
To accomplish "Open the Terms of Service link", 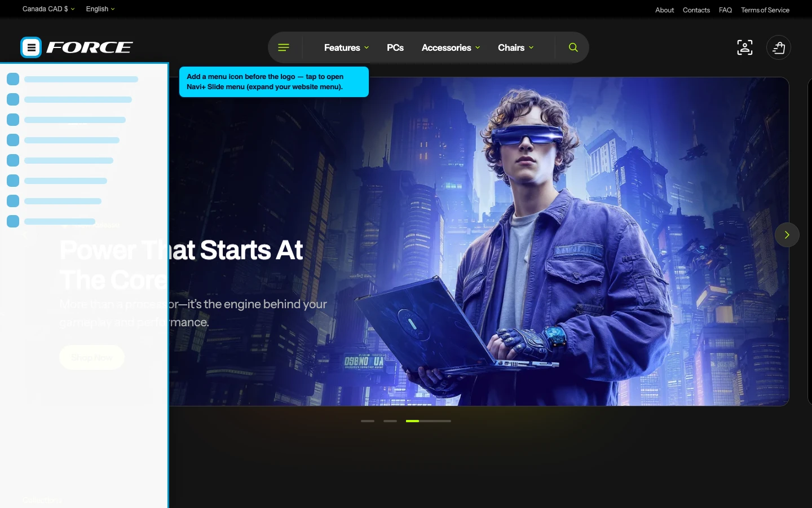I will tap(765, 10).
